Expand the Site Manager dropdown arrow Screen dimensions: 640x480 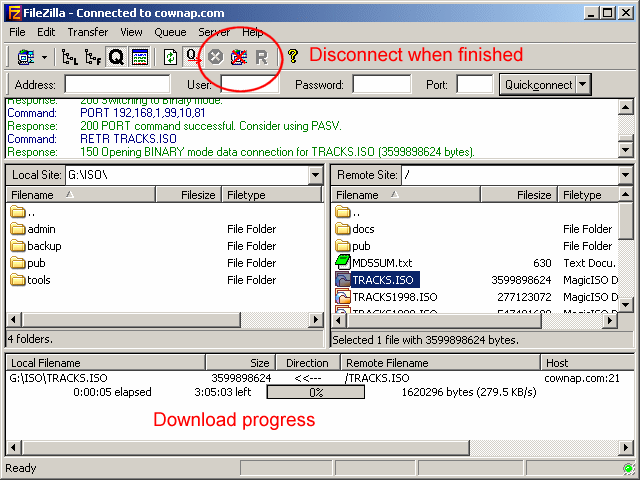click(x=44, y=57)
